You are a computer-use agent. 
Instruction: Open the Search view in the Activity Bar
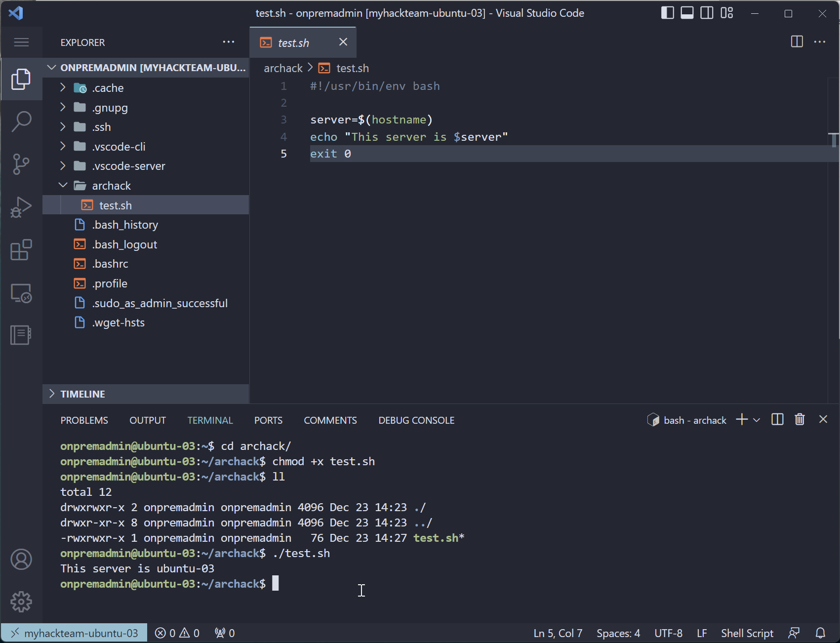(21, 121)
